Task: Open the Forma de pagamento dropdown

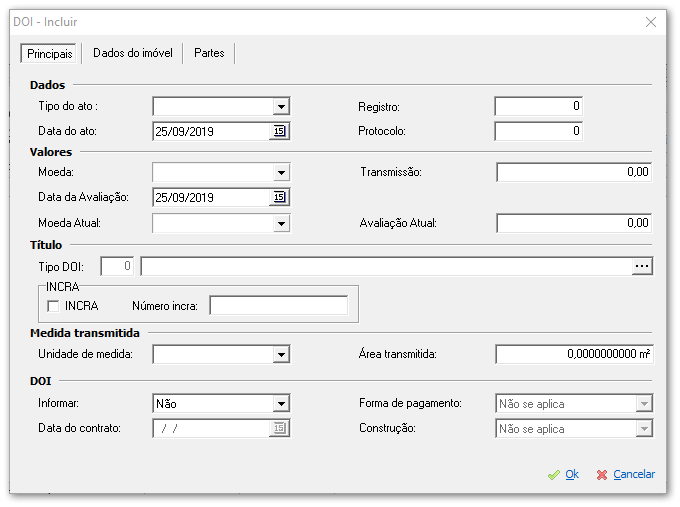Action: click(644, 404)
